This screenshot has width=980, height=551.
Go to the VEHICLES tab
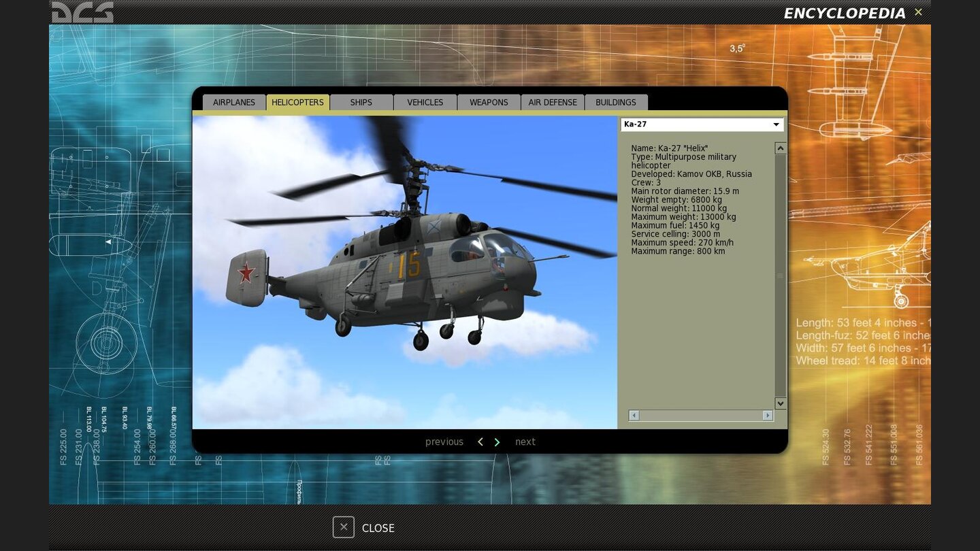click(425, 102)
